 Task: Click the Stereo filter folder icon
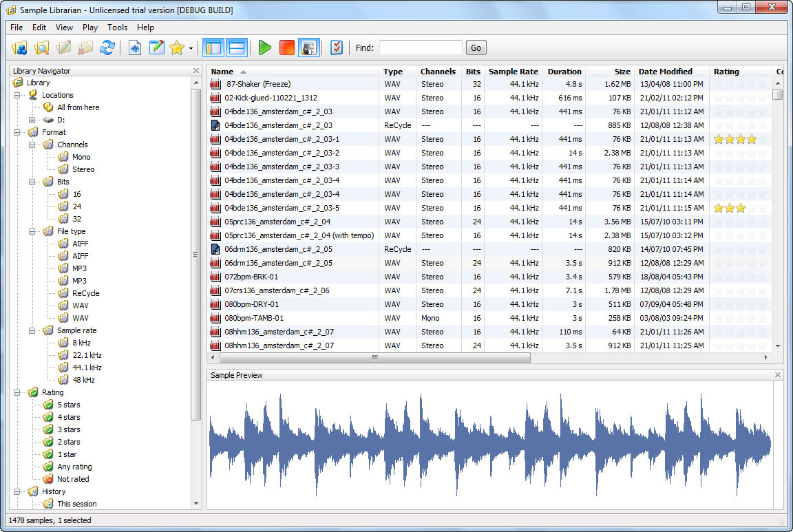pyautogui.click(x=63, y=169)
